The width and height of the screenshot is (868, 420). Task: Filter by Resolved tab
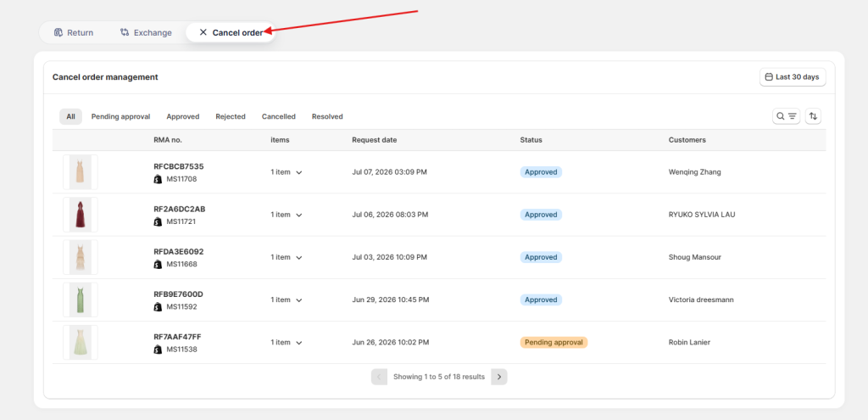tap(327, 116)
